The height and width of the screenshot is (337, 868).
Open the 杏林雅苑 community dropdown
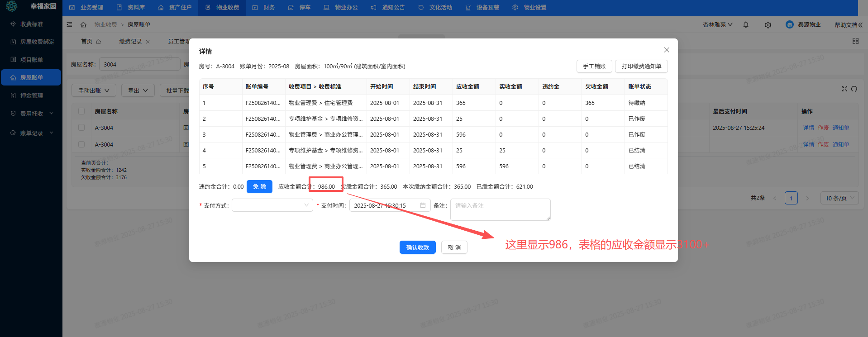click(717, 25)
